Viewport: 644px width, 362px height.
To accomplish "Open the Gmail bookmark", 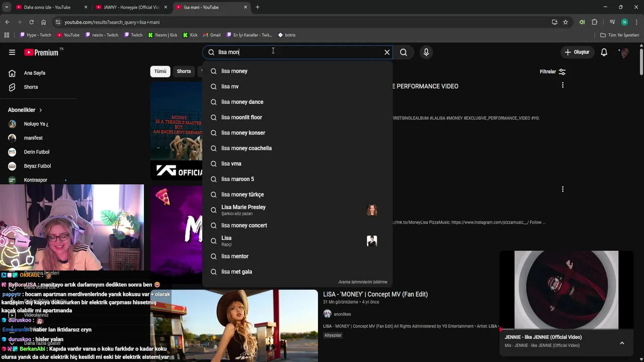I will coord(211,35).
